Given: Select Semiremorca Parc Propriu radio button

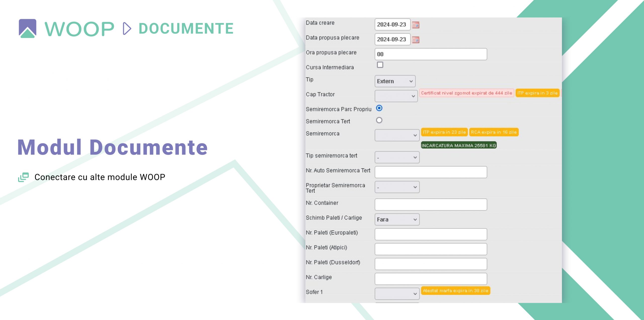Looking at the screenshot, I should pyautogui.click(x=379, y=108).
